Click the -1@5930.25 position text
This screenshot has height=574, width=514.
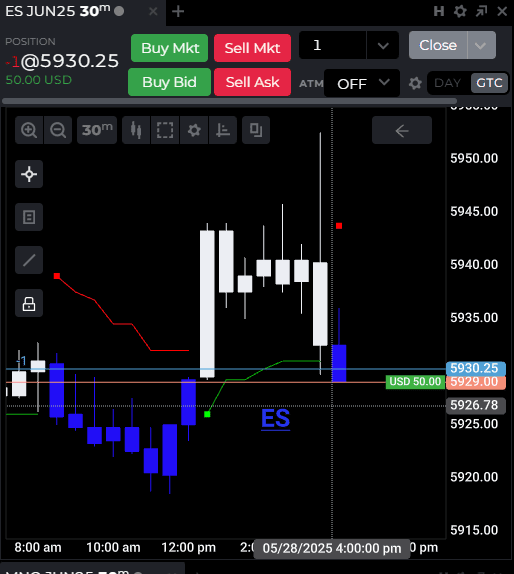tap(62, 61)
